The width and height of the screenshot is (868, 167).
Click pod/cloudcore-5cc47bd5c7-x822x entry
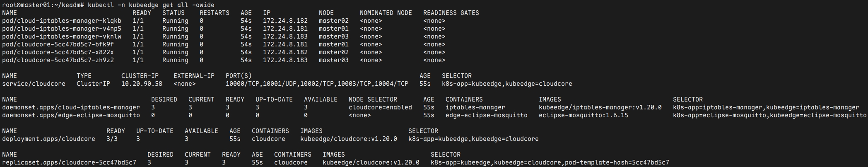[x=58, y=52]
